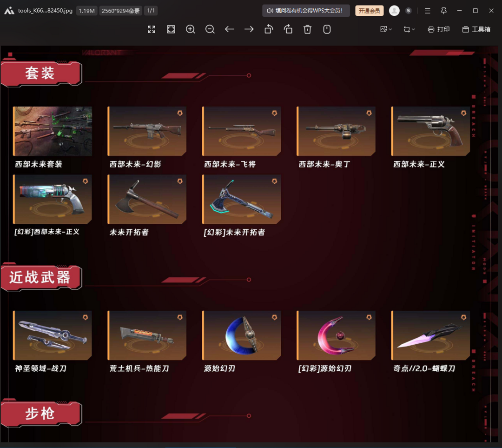
Task: Go to previous image with left arrow
Action: (x=230, y=29)
